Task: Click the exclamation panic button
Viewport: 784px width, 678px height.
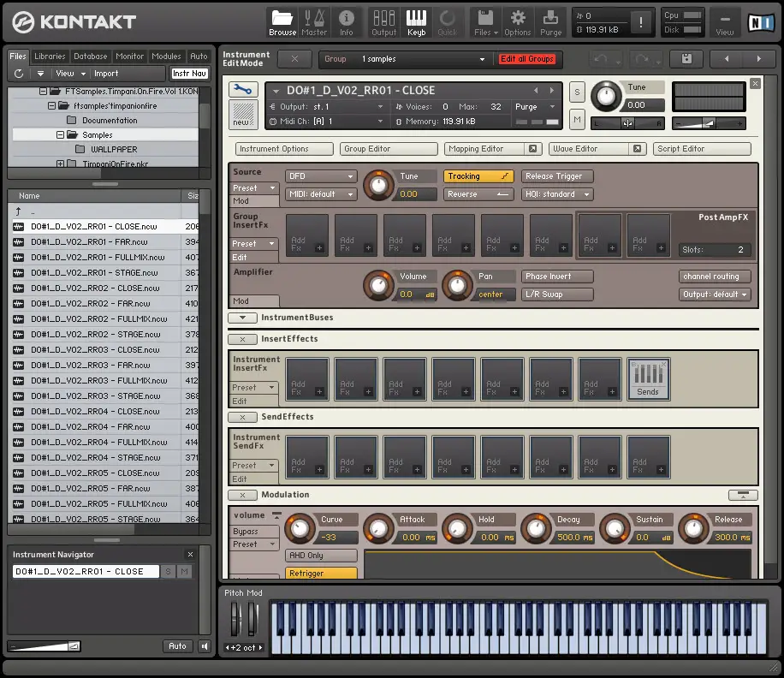Action: (x=640, y=22)
